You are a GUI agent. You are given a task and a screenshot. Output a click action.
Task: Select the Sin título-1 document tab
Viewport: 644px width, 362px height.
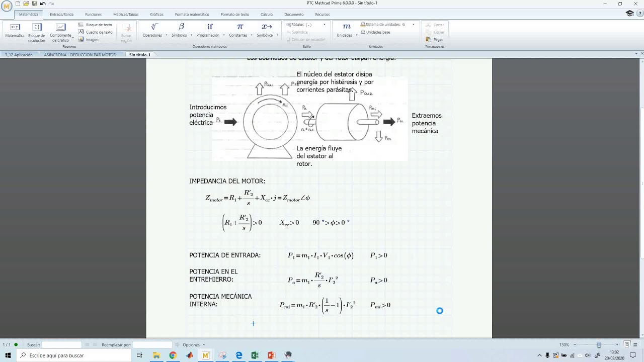point(140,55)
